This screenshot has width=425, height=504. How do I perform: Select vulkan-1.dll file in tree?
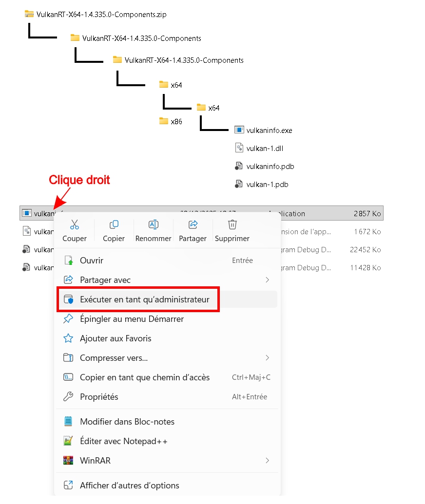pyautogui.click(x=265, y=149)
